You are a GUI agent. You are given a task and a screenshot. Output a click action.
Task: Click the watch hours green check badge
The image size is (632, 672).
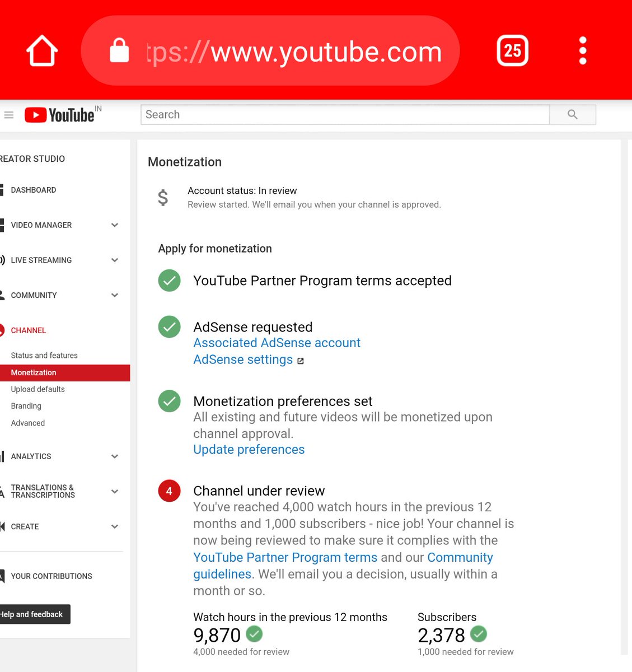coord(254,634)
